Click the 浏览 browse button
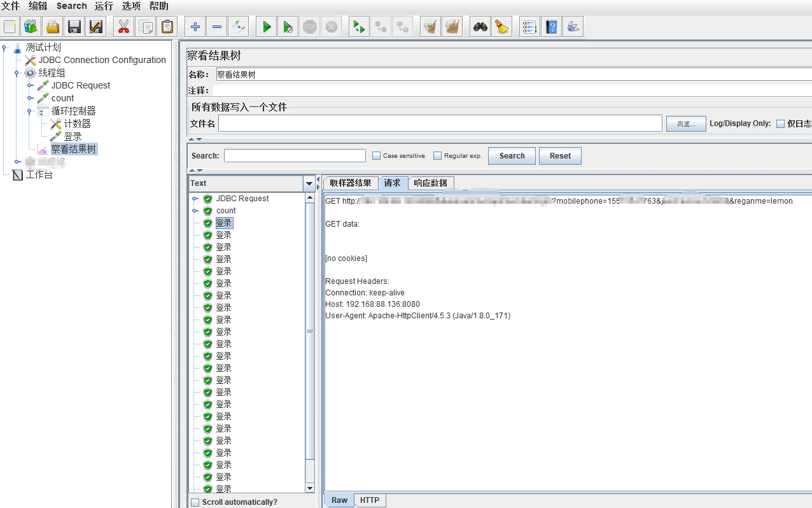The image size is (812, 508). pos(685,123)
